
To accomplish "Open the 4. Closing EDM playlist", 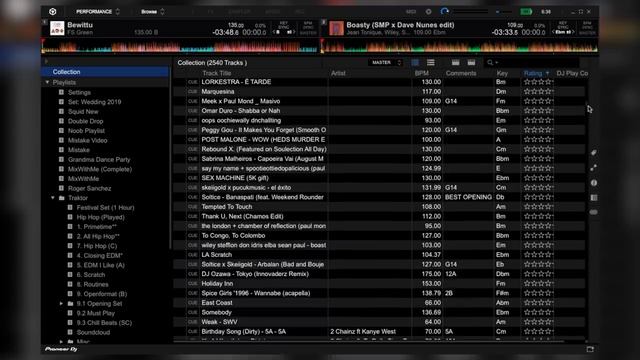I will 100,256.
